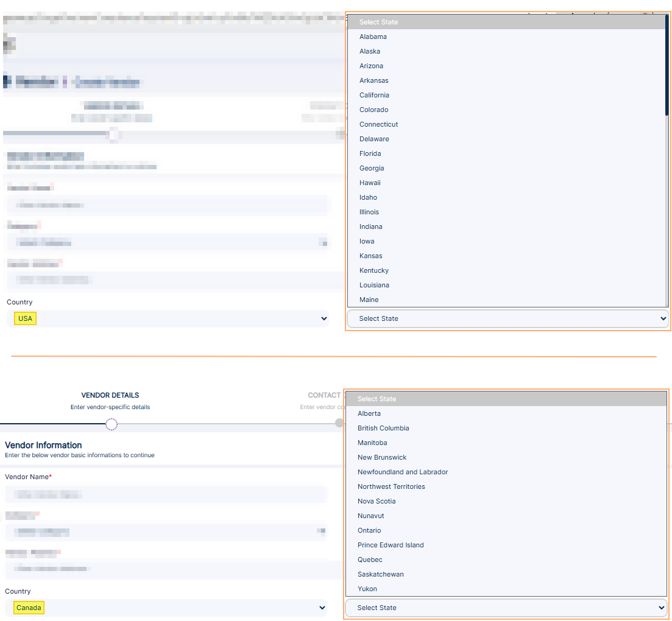Collapse the state dropdown beside Canada country
The width and height of the screenshot is (672, 621).
tap(506, 608)
